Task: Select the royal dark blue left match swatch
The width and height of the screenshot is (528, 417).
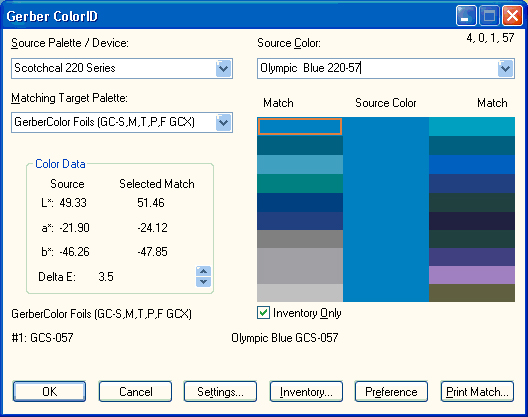Action: (300, 202)
